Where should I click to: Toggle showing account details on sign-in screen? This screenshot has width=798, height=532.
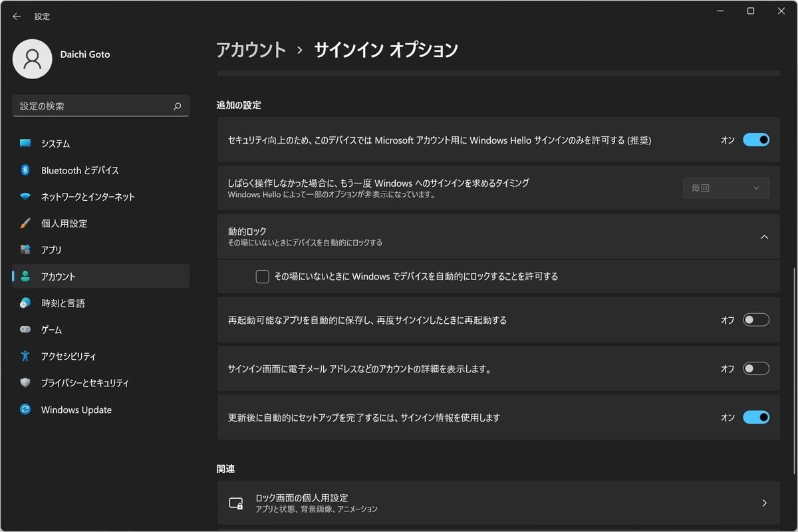click(756, 368)
